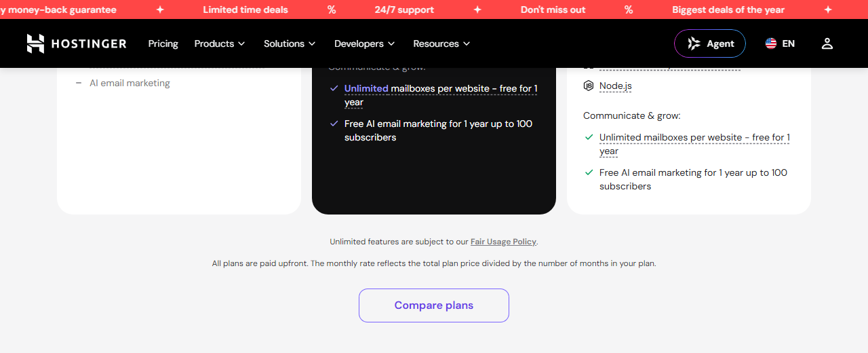
Task: Expand the Developers dropdown chevron
Action: [x=391, y=43]
